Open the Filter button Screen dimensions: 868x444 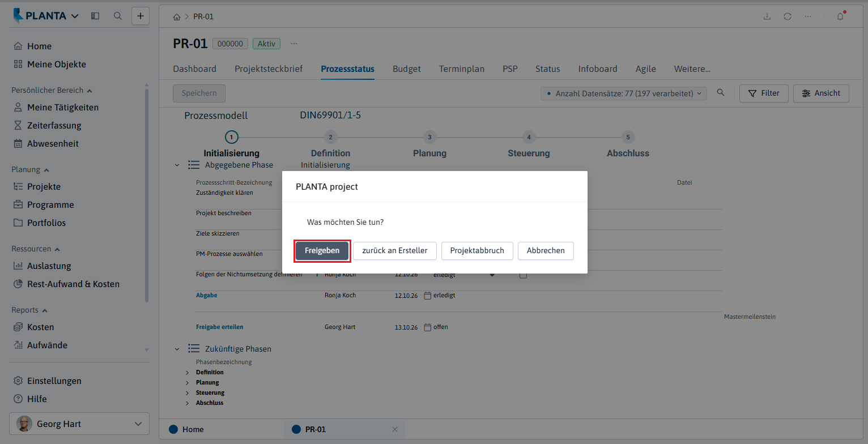point(764,93)
